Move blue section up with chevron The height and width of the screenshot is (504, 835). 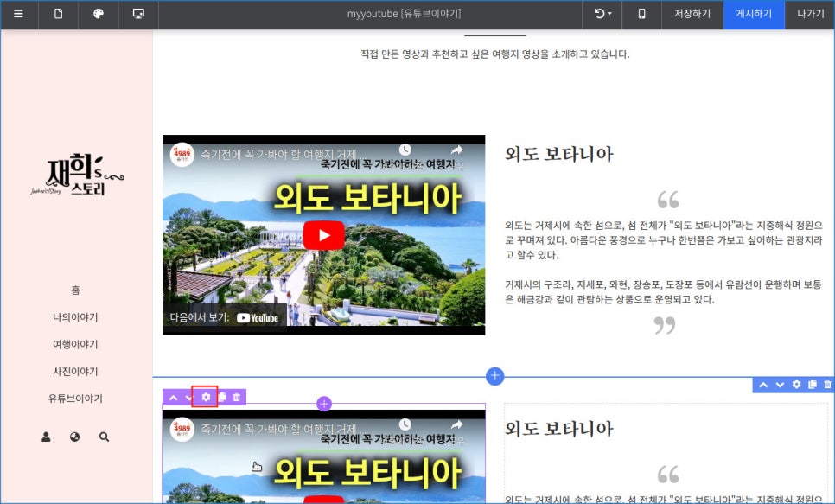click(763, 385)
